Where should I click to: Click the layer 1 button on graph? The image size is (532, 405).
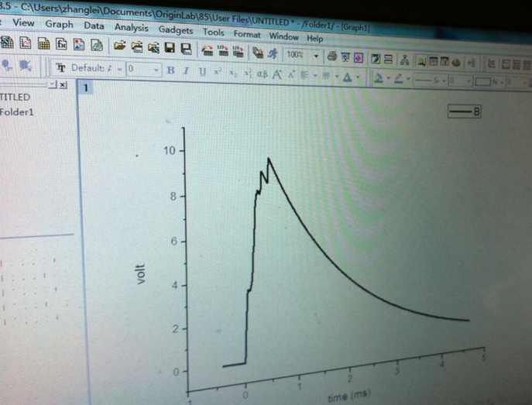pos(86,88)
